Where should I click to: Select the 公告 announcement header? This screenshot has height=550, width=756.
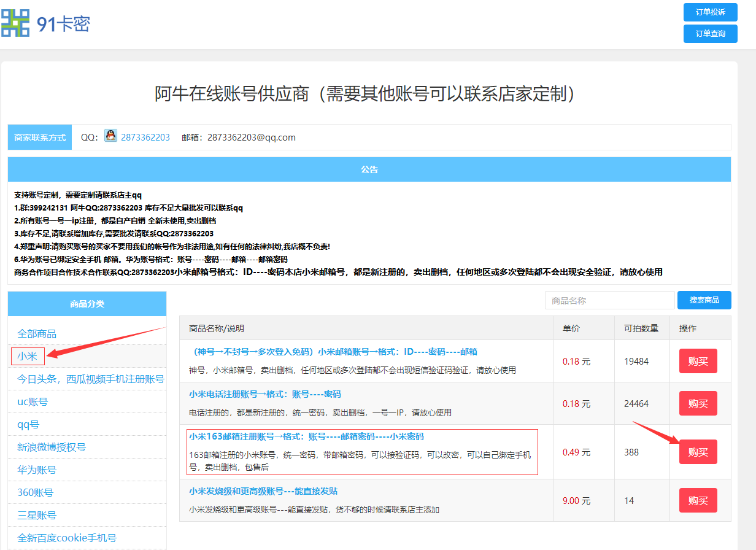[x=369, y=169]
